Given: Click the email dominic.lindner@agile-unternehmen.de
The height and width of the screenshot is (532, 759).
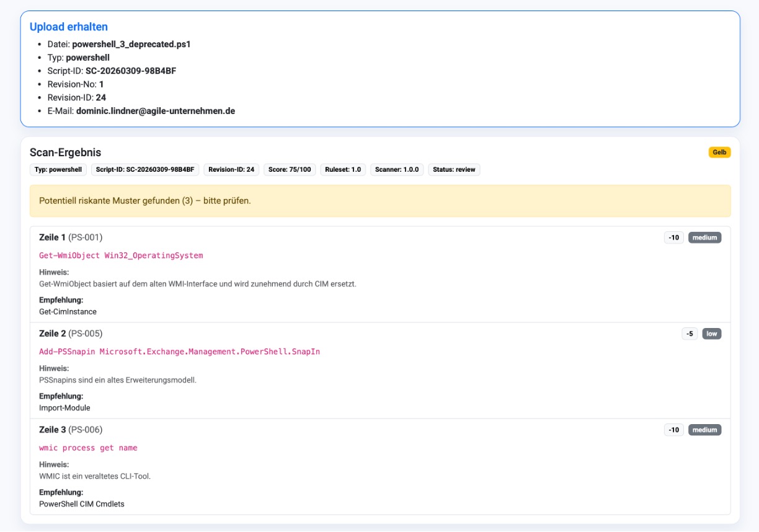Looking at the screenshot, I should pyautogui.click(x=155, y=111).
